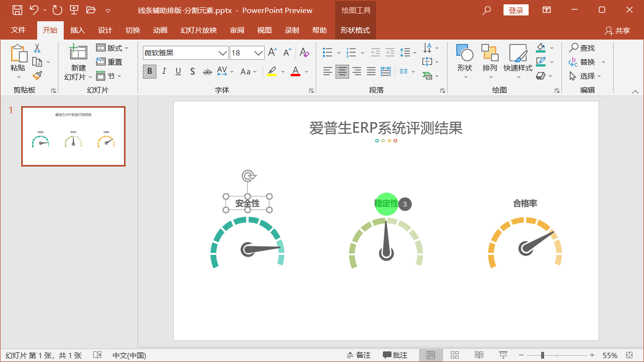Toggle italic formatting

(164, 71)
